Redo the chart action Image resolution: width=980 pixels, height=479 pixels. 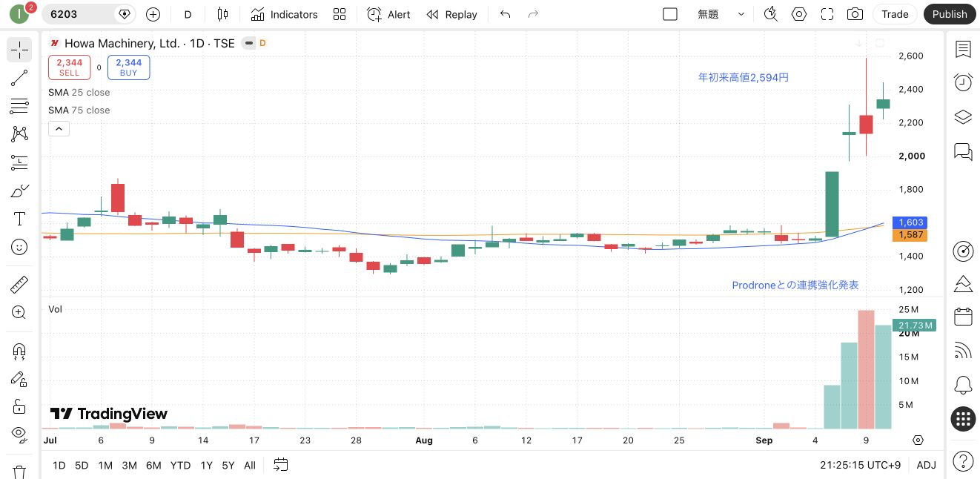[x=533, y=14]
